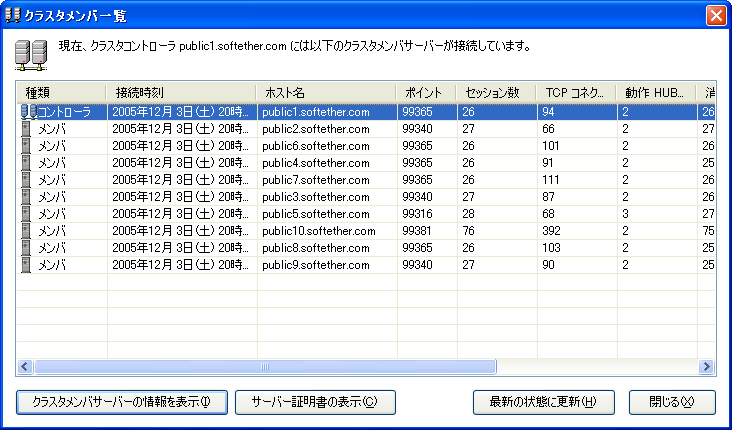
Task: Click the horizontal scrollbar right arrow
Action: click(x=707, y=367)
